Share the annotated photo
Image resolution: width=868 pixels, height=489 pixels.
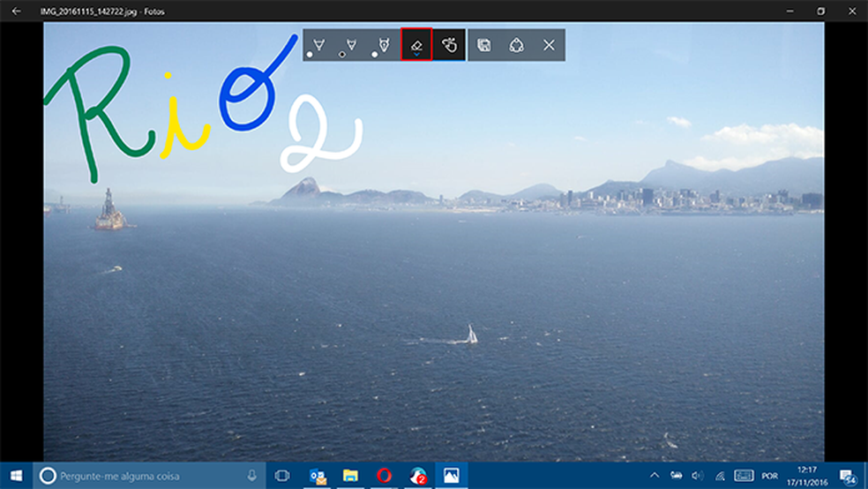click(x=517, y=45)
